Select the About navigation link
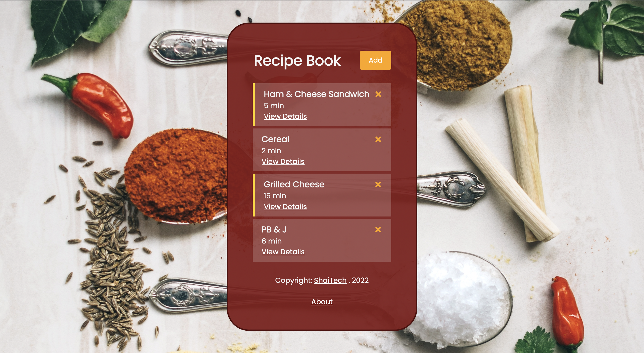 coord(322,302)
